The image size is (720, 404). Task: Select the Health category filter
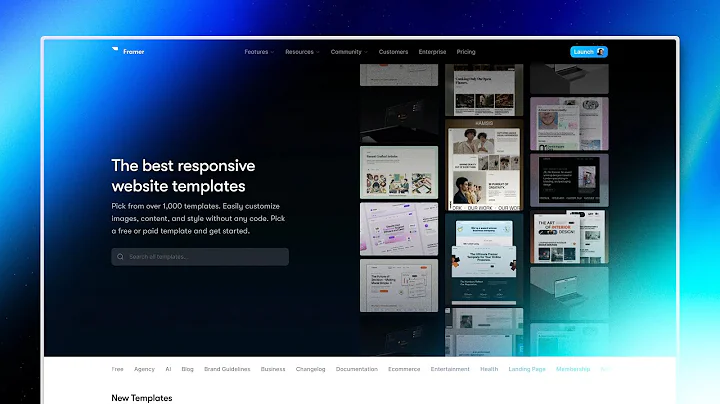[489, 369]
